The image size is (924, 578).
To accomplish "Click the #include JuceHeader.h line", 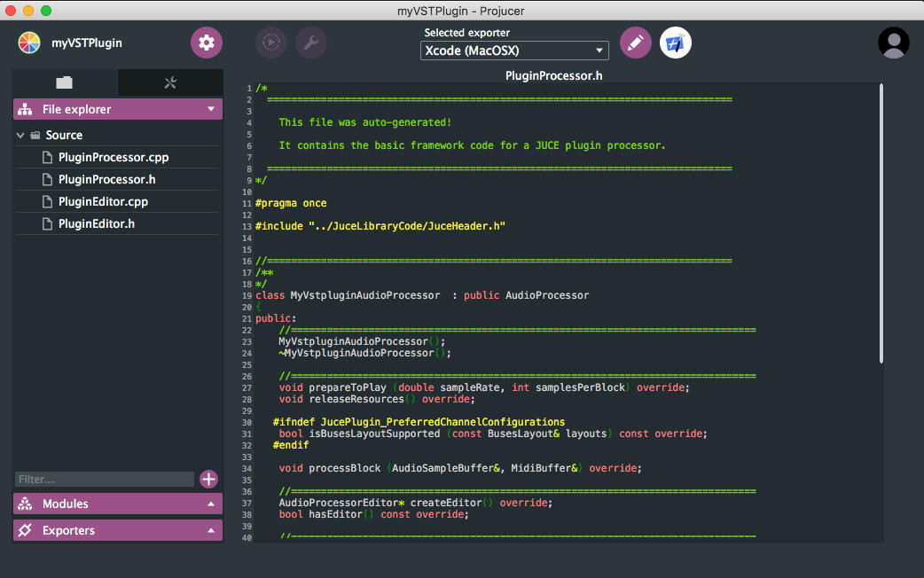I will click(x=380, y=226).
